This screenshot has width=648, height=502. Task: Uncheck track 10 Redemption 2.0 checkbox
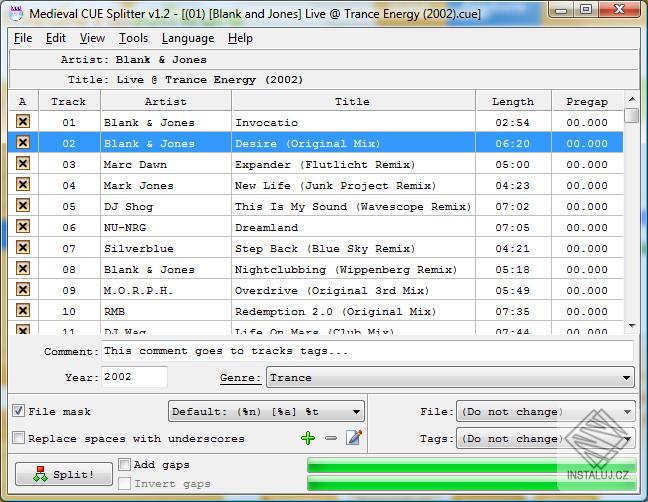23,310
